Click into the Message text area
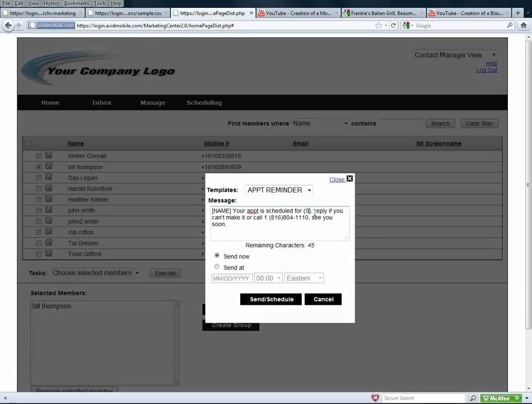 click(280, 223)
